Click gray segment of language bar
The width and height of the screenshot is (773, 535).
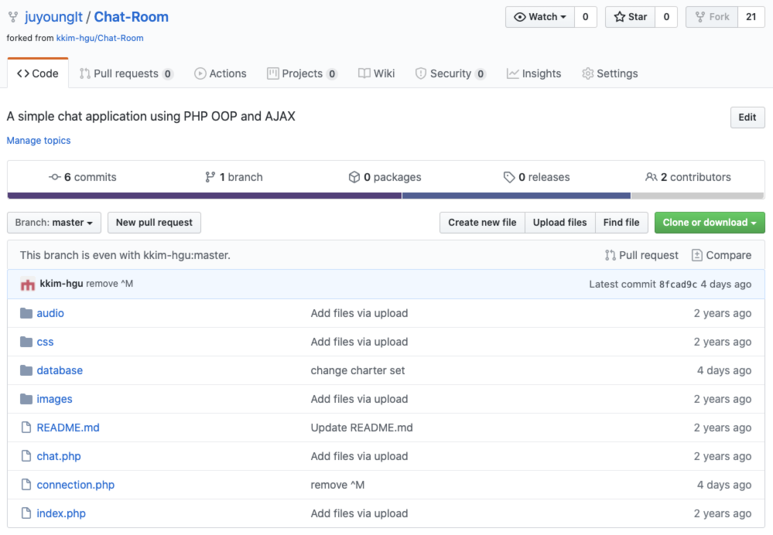coord(698,196)
